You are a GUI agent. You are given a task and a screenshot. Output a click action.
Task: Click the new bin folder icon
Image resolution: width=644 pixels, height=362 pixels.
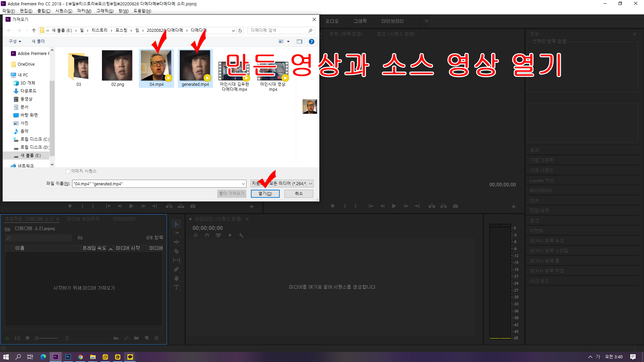(x=136, y=338)
